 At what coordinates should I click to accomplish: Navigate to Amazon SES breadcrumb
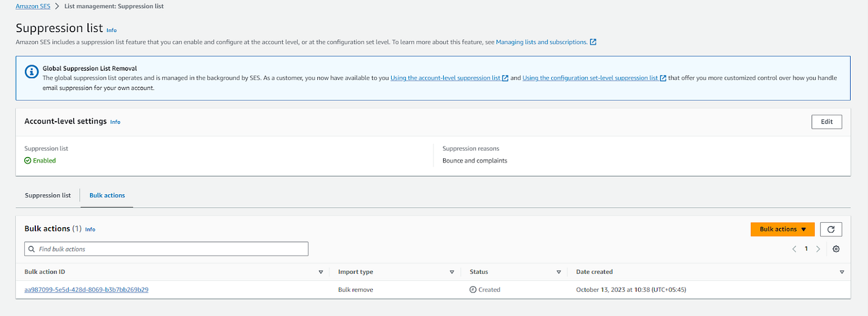34,6
